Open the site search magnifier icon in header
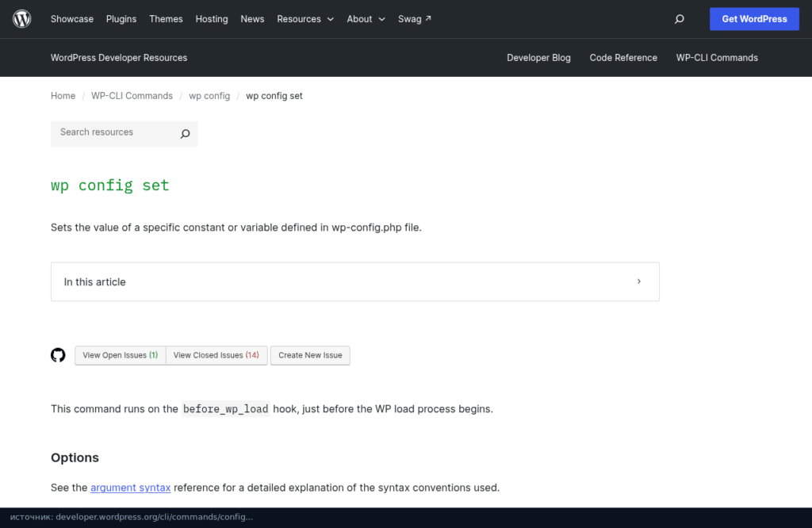The width and height of the screenshot is (812, 528). coord(679,19)
